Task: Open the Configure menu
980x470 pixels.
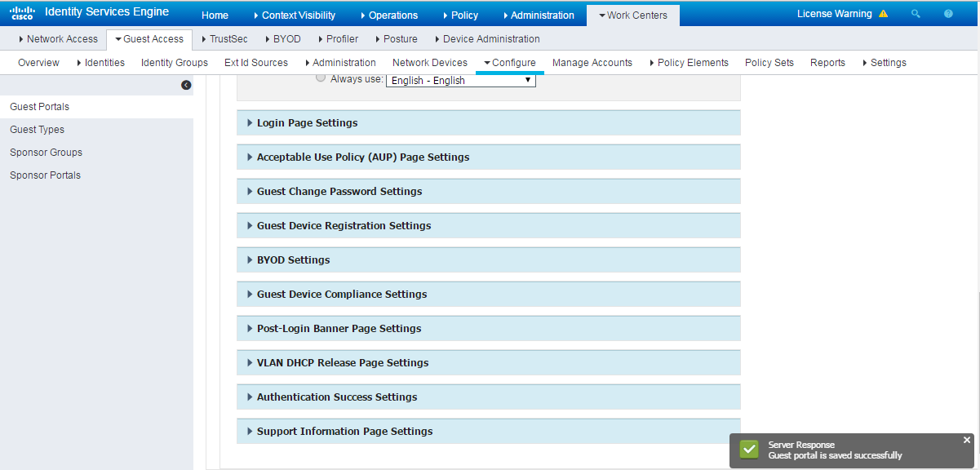Action: pyautogui.click(x=509, y=63)
